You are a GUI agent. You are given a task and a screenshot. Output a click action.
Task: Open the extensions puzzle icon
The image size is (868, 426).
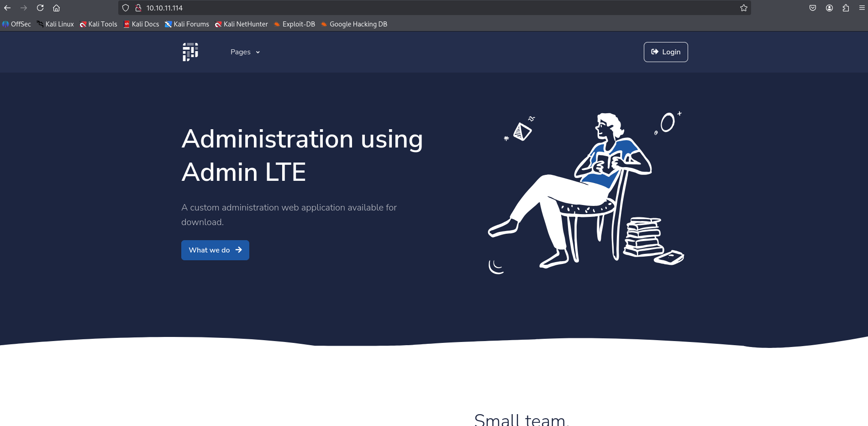pos(846,8)
